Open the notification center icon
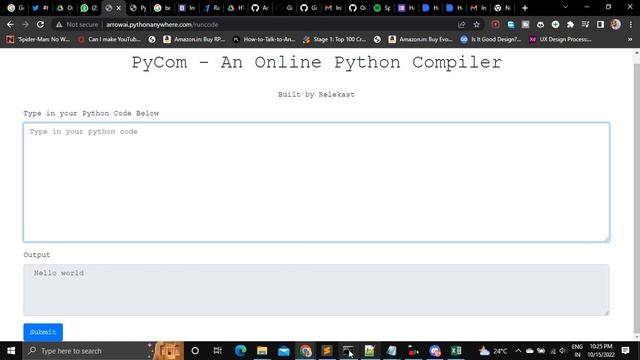This screenshot has height=360, width=640. [625, 351]
